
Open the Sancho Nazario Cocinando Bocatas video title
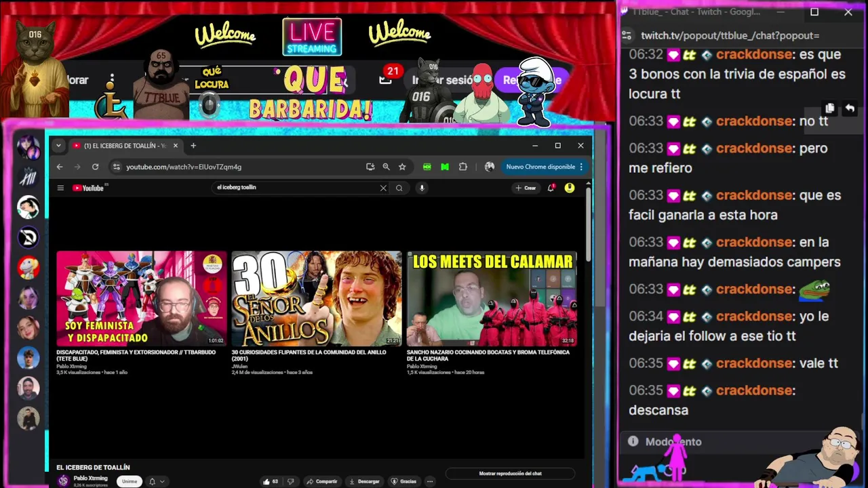tap(488, 355)
